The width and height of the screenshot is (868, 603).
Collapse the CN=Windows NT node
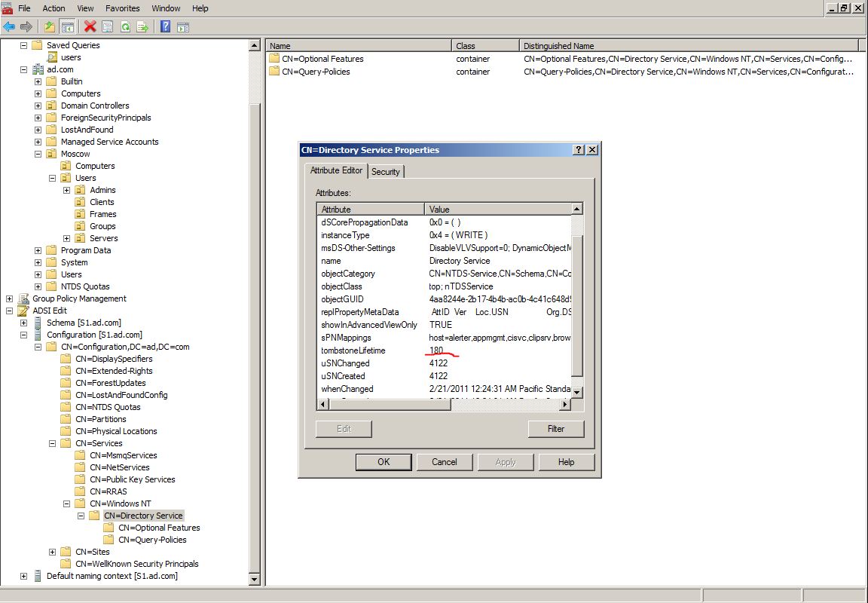66,504
